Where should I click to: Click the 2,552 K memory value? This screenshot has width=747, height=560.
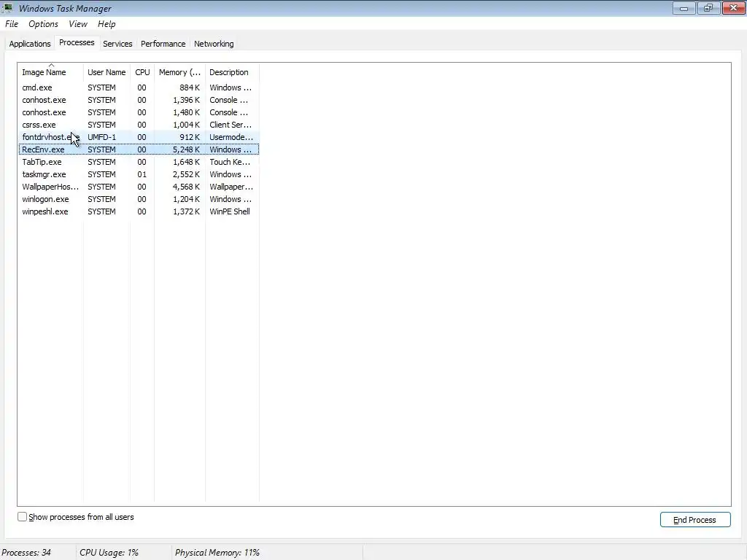tap(186, 174)
